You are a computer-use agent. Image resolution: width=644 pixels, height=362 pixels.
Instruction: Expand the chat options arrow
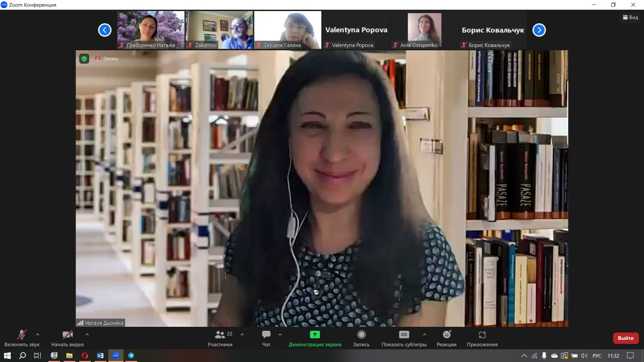(x=280, y=334)
